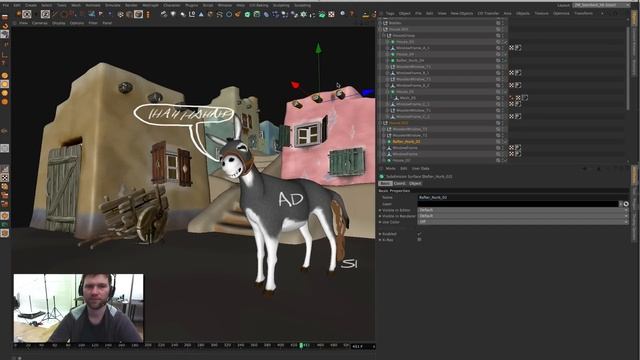Click the Rafter_Hunk_02 green object icon in tree
The height and width of the screenshot is (360, 640).
pos(389,142)
